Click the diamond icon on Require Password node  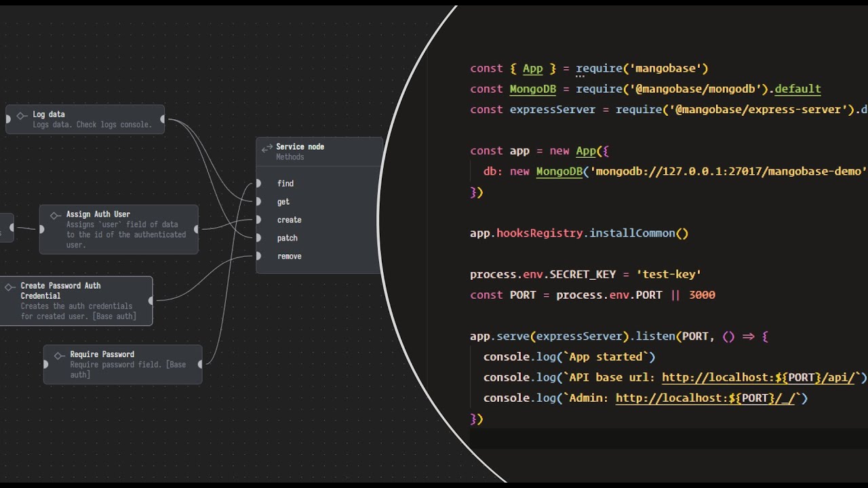click(59, 356)
